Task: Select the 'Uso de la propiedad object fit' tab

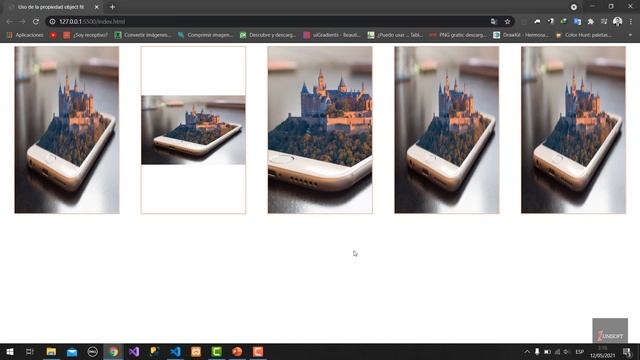Action: tap(53, 7)
